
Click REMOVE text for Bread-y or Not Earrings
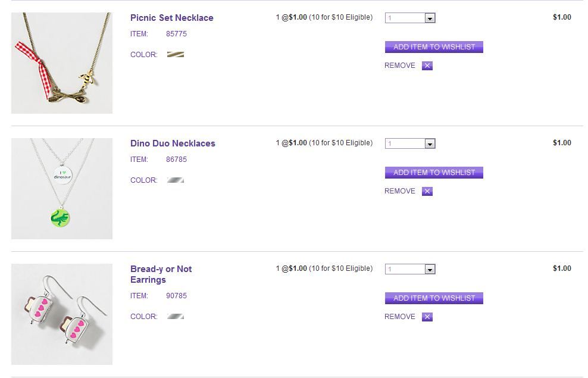[400, 317]
